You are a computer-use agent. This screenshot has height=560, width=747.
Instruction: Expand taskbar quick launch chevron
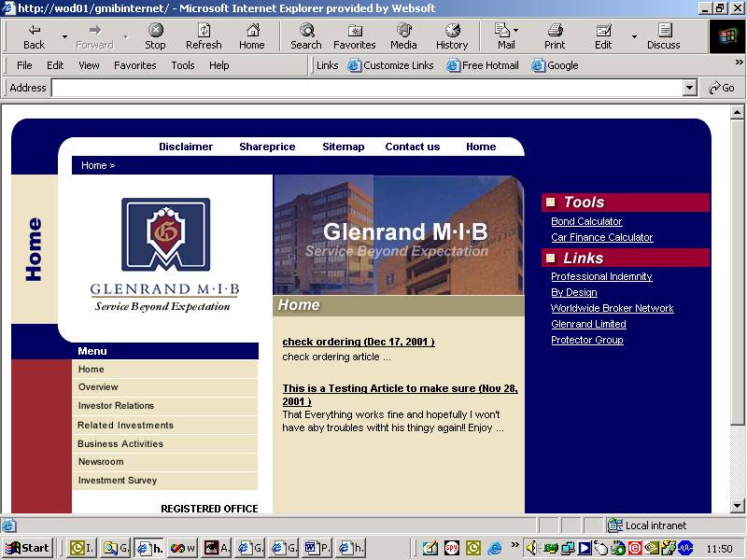[x=514, y=544]
